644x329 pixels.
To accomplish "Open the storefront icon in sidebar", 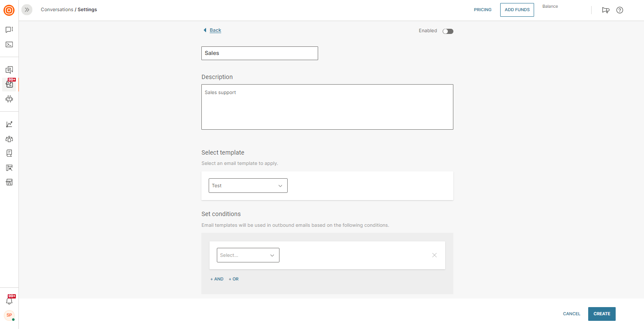I will pos(9,182).
